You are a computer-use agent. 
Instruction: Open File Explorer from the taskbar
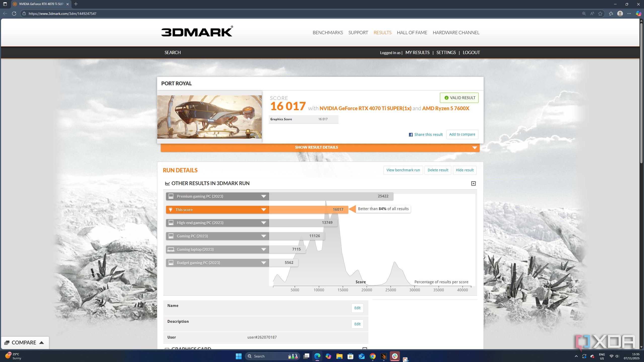pos(339,356)
